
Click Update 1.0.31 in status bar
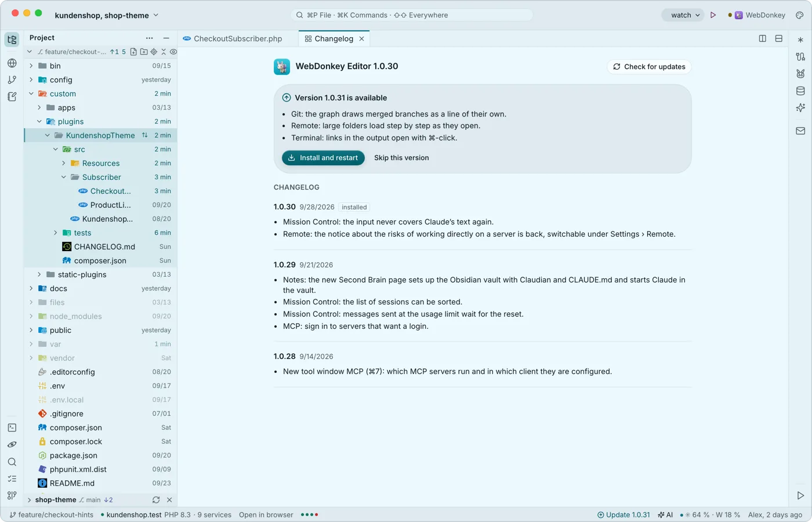[x=623, y=515]
